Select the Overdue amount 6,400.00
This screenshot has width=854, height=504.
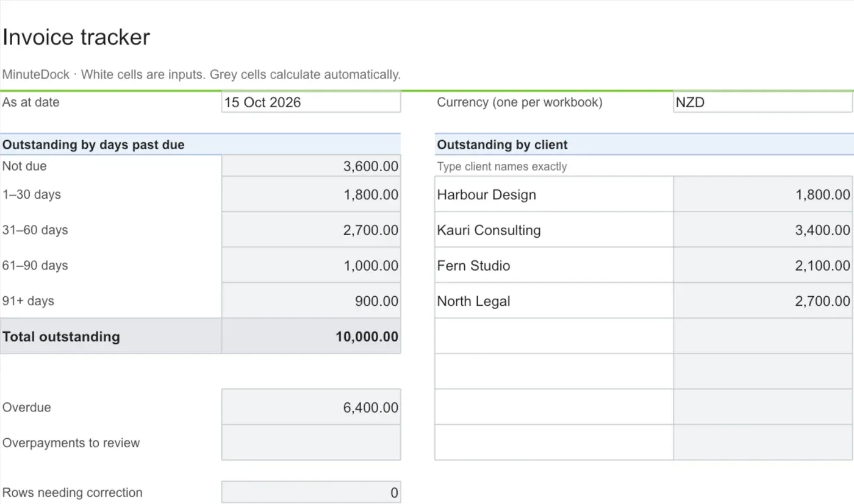click(x=311, y=407)
